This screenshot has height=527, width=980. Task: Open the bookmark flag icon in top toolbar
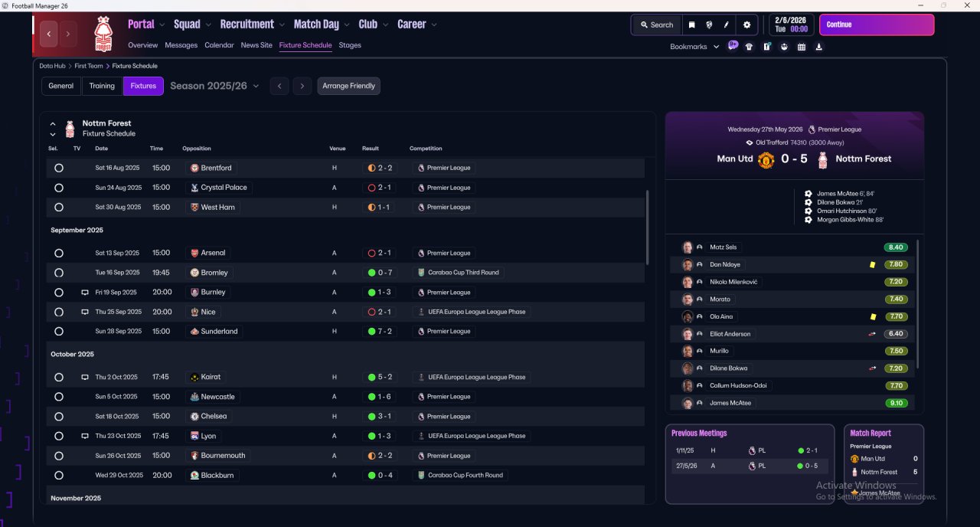point(691,25)
